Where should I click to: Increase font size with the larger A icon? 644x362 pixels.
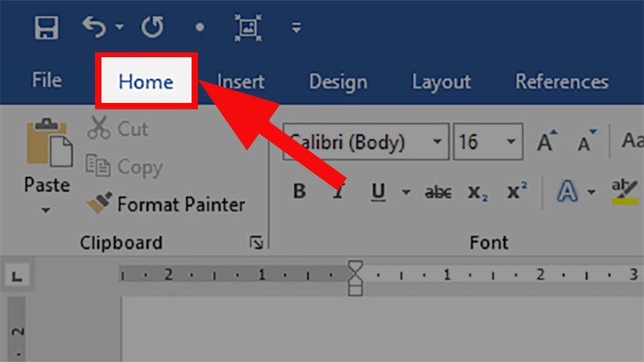547,142
